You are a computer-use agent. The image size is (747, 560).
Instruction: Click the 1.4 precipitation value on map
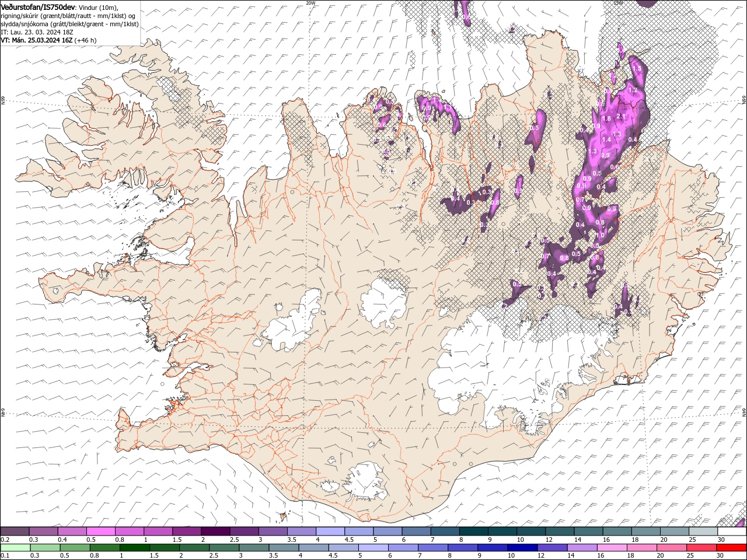(606, 139)
